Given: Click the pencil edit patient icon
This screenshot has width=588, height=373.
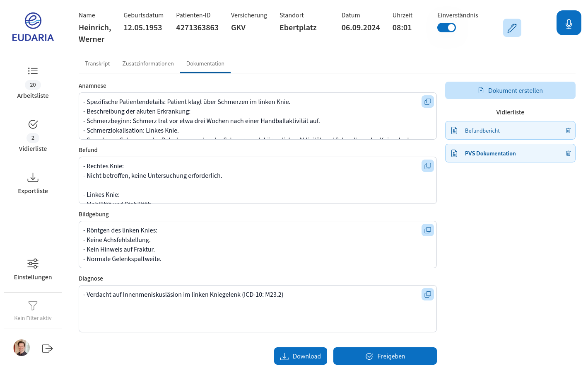Looking at the screenshot, I should (x=512, y=28).
